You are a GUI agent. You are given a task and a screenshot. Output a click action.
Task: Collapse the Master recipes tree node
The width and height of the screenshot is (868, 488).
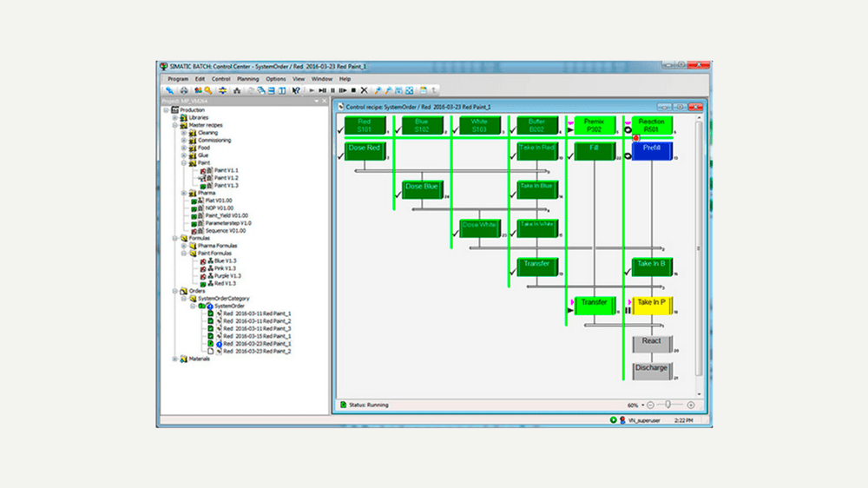(x=175, y=125)
